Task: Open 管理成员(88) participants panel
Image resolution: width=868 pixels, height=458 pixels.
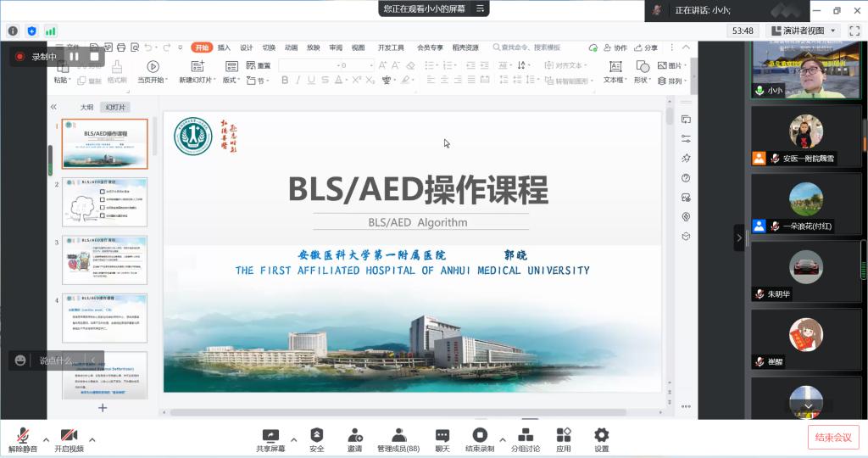Action: pos(398,438)
